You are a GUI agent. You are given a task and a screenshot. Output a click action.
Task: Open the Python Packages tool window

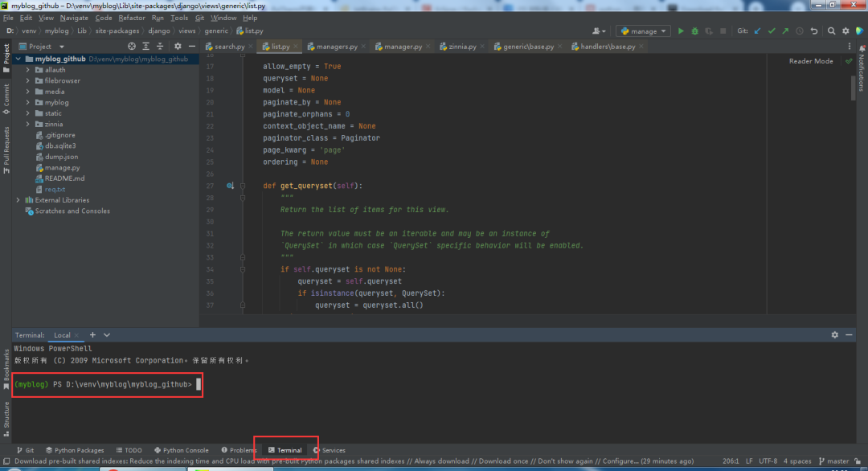point(75,451)
